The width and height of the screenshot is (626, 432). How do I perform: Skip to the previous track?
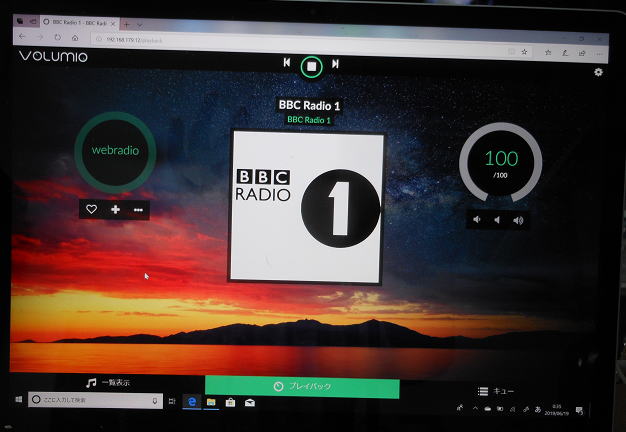[287, 62]
